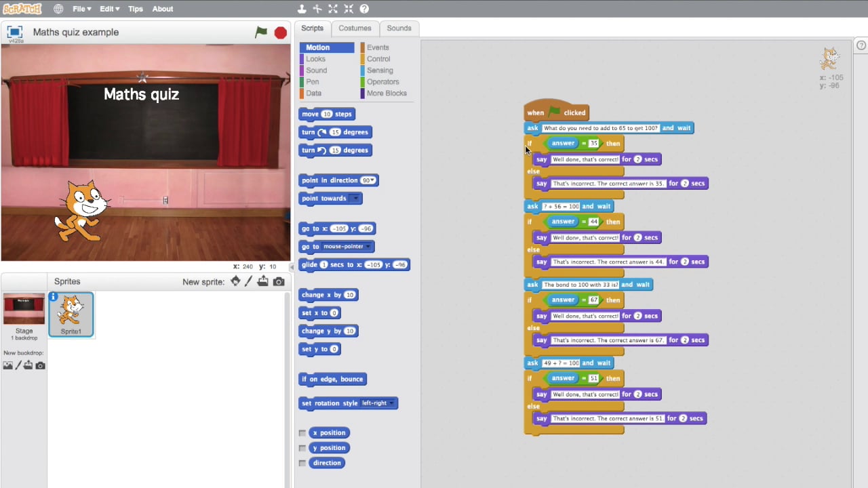The image size is (868, 488).
Task: Take a new backdrop photo with camera
Action: (41, 366)
